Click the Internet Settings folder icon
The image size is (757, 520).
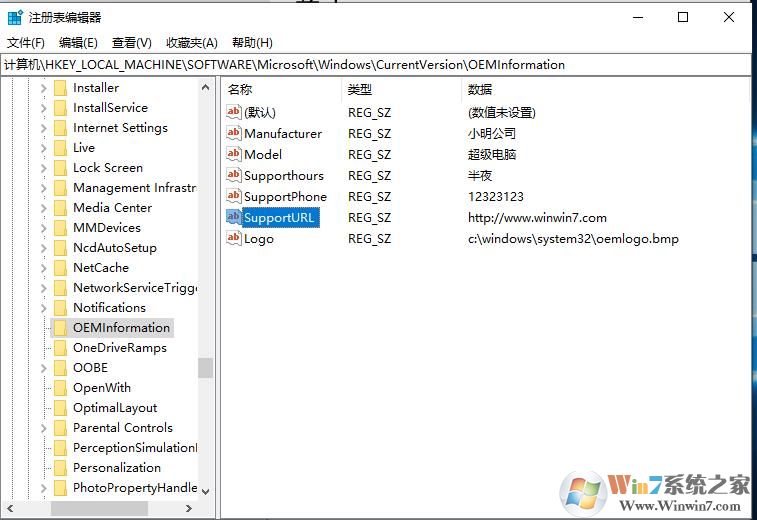point(61,128)
